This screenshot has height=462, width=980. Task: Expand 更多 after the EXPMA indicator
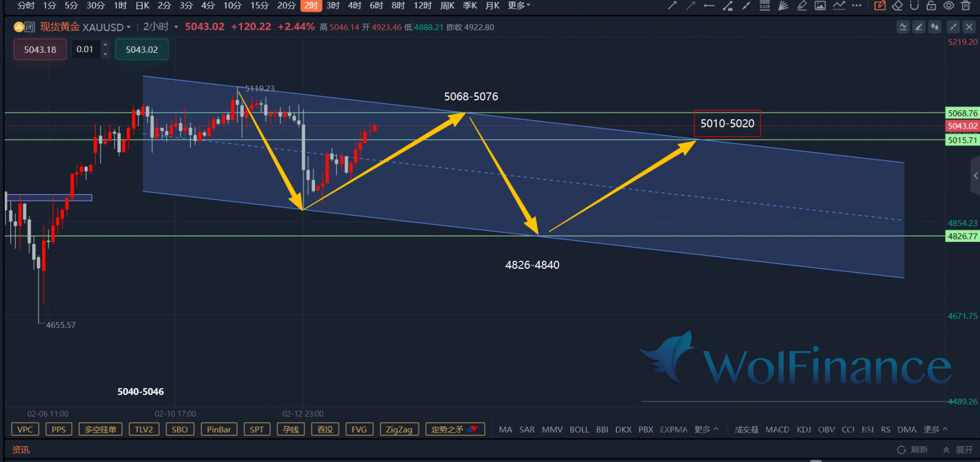click(x=706, y=429)
